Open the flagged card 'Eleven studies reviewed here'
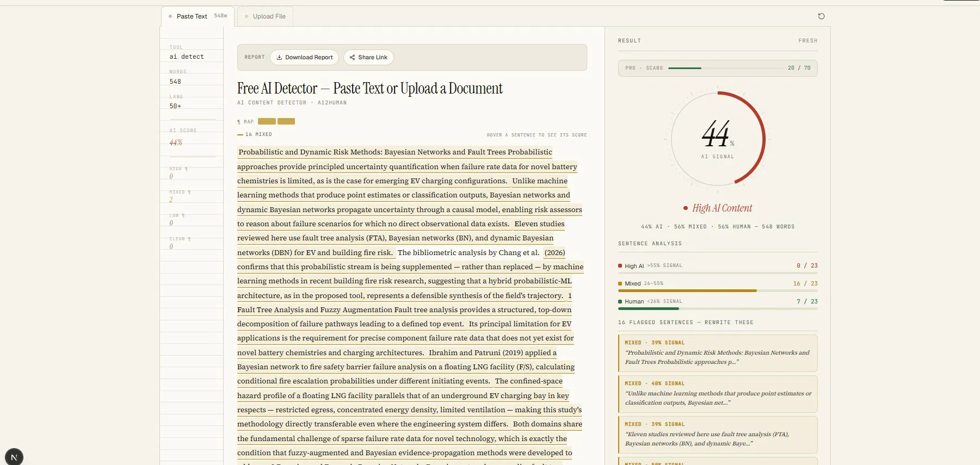Image resolution: width=980 pixels, height=465 pixels. click(x=718, y=435)
